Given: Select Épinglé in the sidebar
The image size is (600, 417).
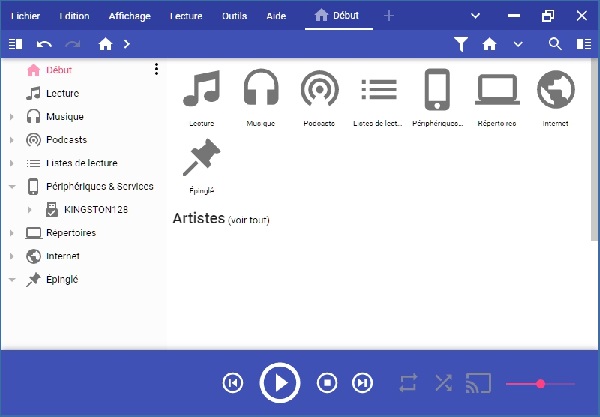Looking at the screenshot, I should 62,280.
